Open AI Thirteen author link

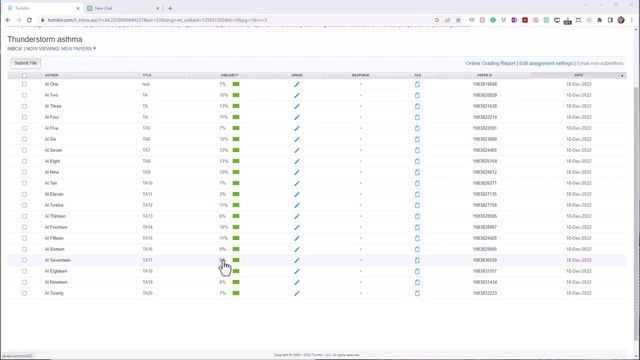[x=55, y=216]
